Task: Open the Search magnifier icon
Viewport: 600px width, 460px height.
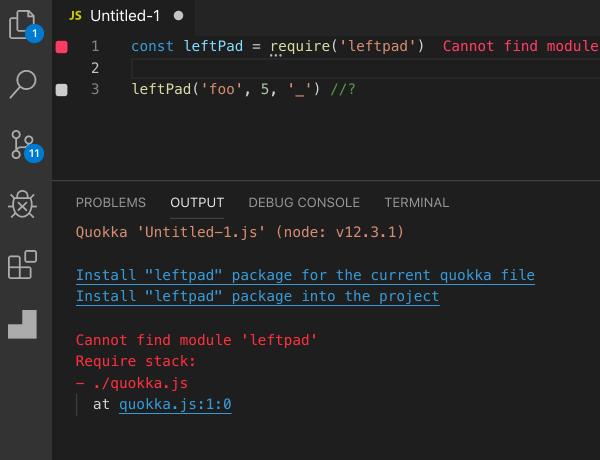Action: pyautogui.click(x=23, y=85)
